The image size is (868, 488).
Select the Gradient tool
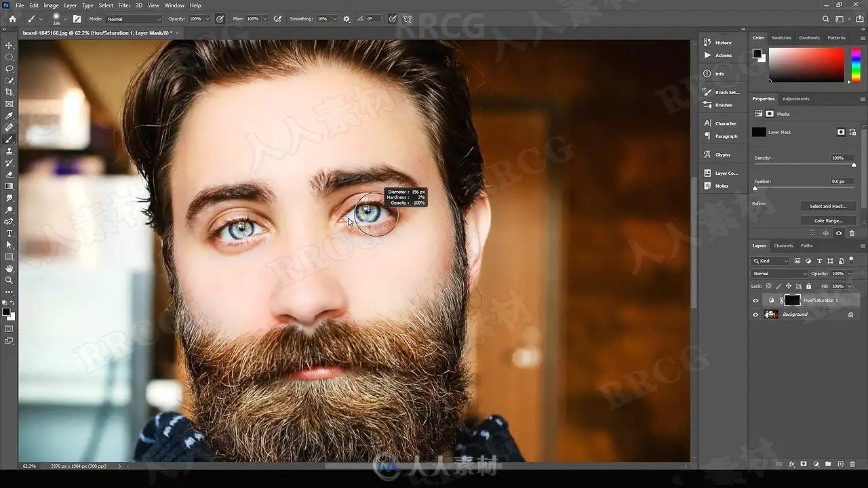(9, 186)
